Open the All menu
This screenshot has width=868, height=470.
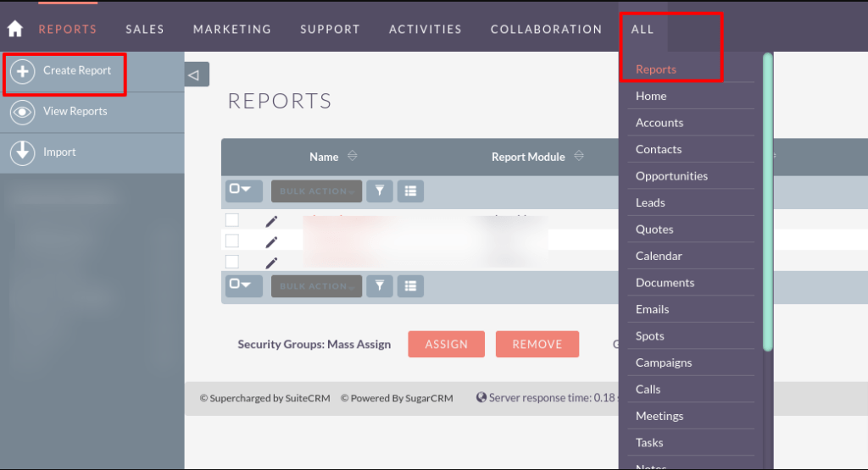tap(643, 30)
